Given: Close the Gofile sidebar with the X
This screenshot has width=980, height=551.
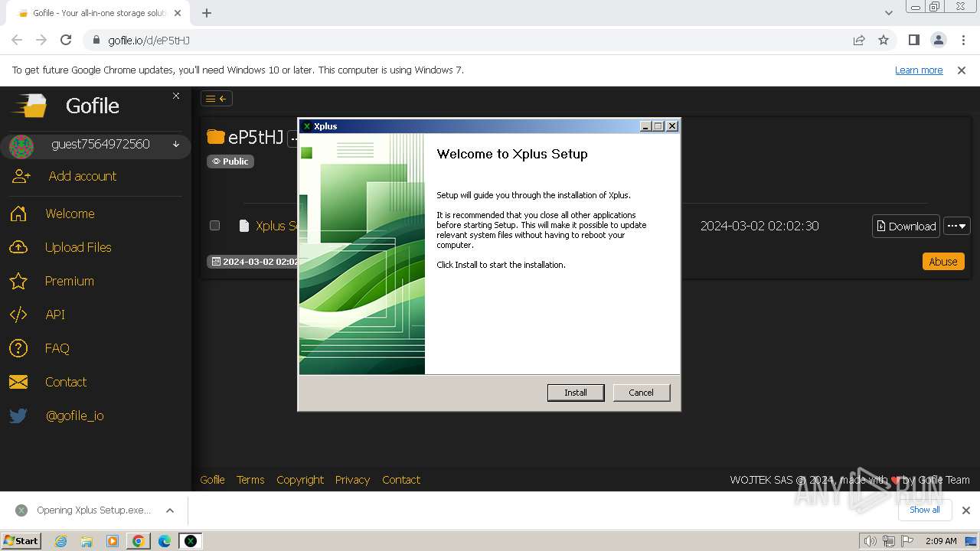Looking at the screenshot, I should pos(176,96).
